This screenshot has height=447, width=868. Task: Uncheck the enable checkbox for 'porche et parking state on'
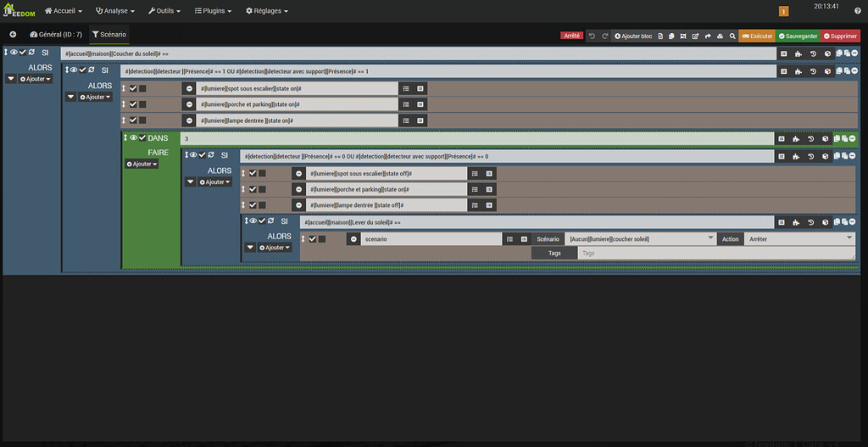133,104
